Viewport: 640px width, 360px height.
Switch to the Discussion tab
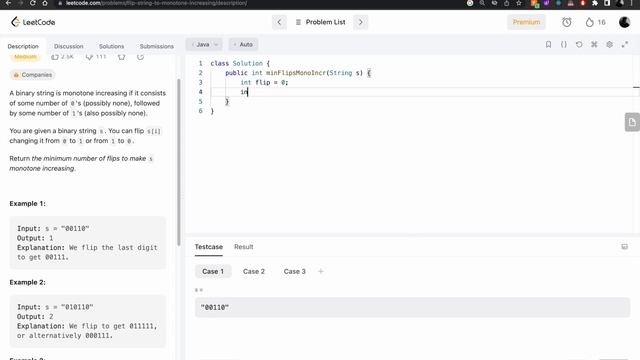(69, 46)
